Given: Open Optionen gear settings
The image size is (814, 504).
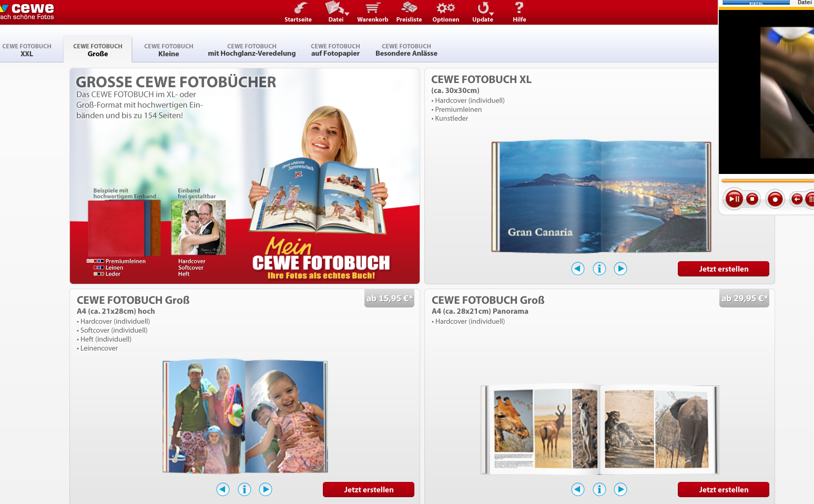Looking at the screenshot, I should (x=446, y=12).
